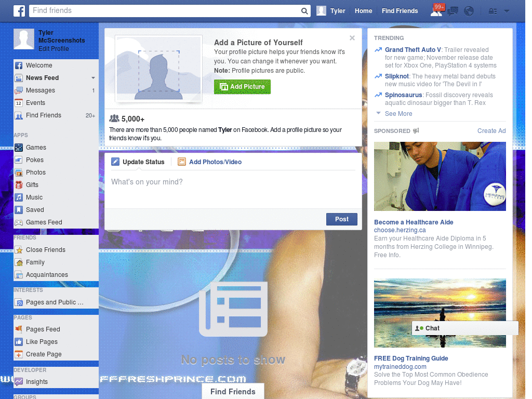Click the blue Post button
The image size is (532, 399).
click(x=342, y=219)
